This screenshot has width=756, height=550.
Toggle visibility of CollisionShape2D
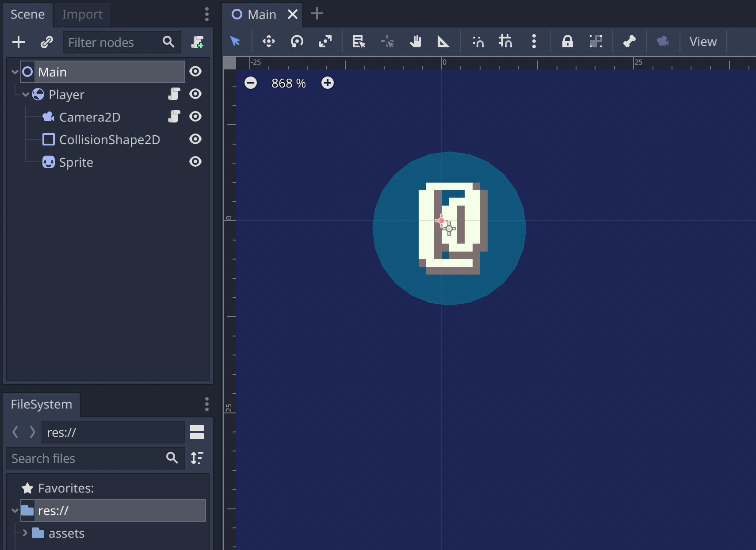(195, 139)
